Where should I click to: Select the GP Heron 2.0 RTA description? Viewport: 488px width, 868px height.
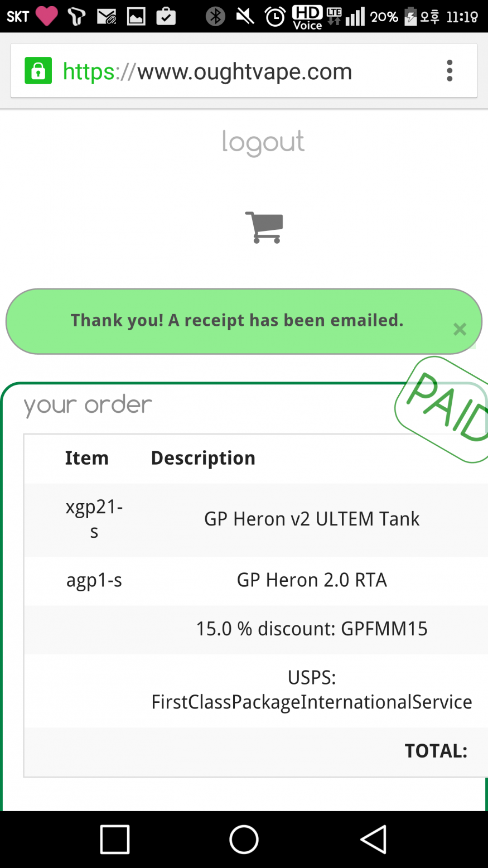pyautogui.click(x=311, y=580)
